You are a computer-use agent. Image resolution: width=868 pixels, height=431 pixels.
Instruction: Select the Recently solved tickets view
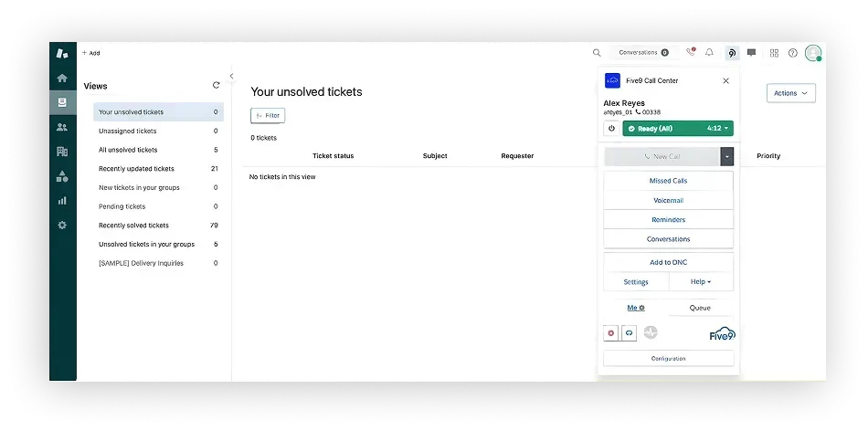pyautogui.click(x=133, y=226)
